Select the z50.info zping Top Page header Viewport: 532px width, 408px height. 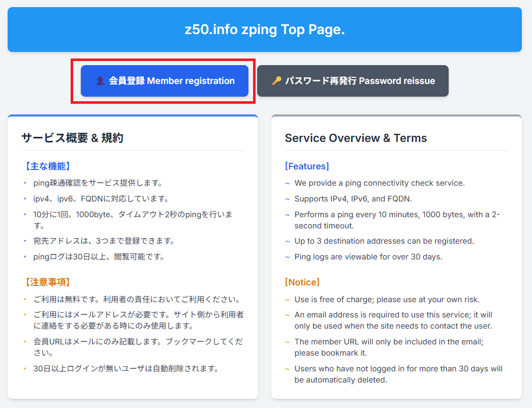pyautogui.click(x=265, y=30)
